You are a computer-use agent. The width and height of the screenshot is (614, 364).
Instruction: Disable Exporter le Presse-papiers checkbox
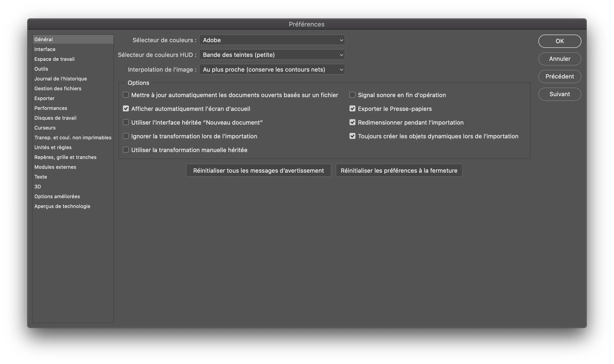[352, 109]
